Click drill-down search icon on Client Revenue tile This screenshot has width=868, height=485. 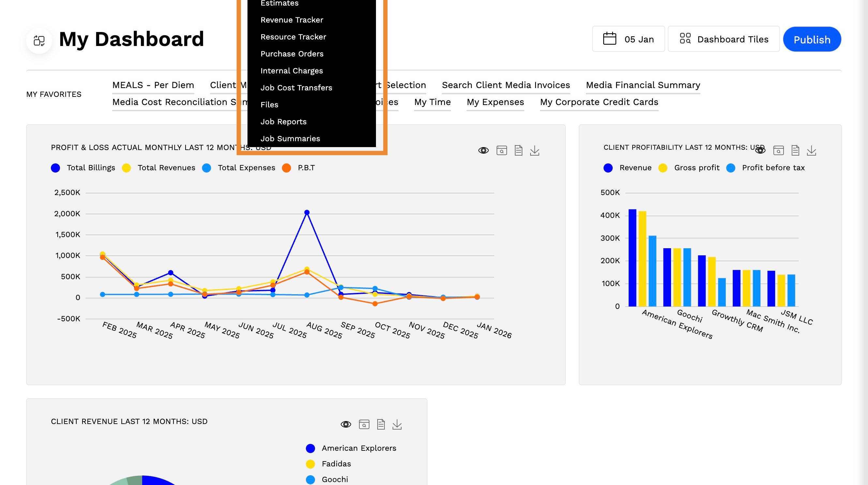click(x=364, y=424)
